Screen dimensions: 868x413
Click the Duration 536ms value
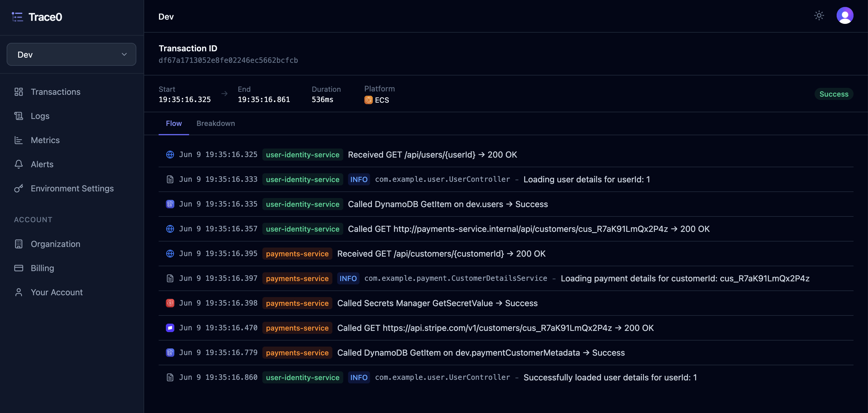click(322, 100)
